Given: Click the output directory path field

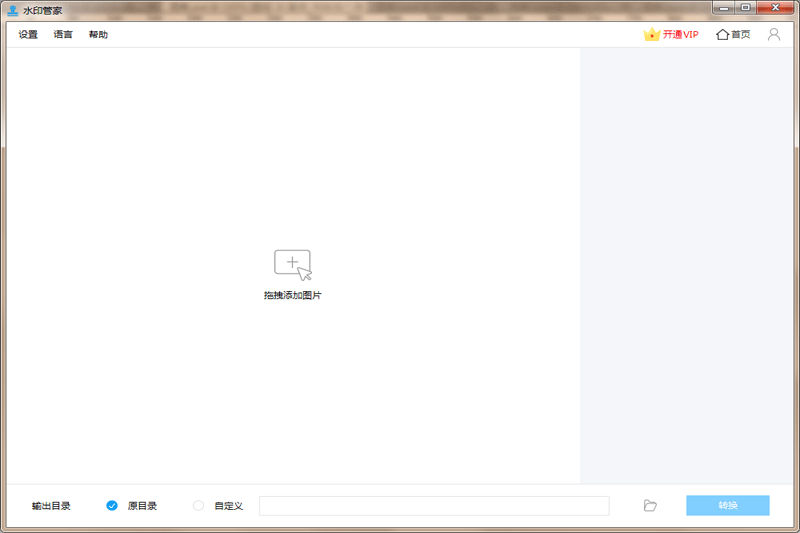Looking at the screenshot, I should (x=434, y=506).
